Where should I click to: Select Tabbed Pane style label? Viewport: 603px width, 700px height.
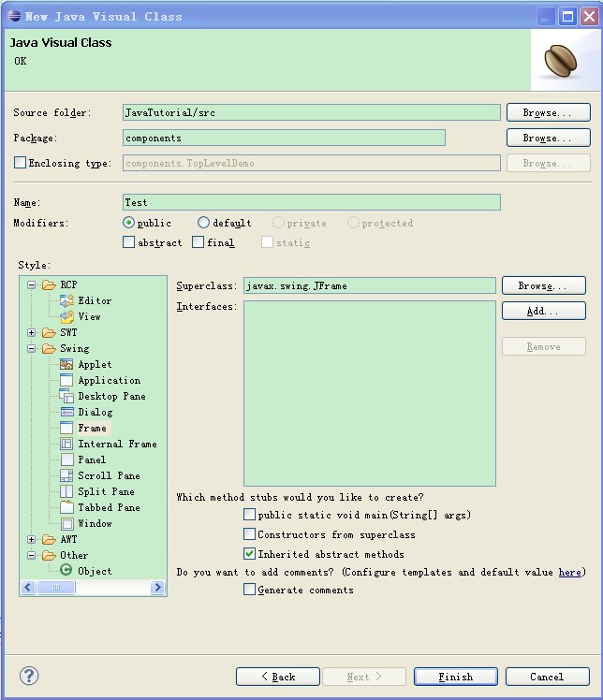(x=109, y=507)
